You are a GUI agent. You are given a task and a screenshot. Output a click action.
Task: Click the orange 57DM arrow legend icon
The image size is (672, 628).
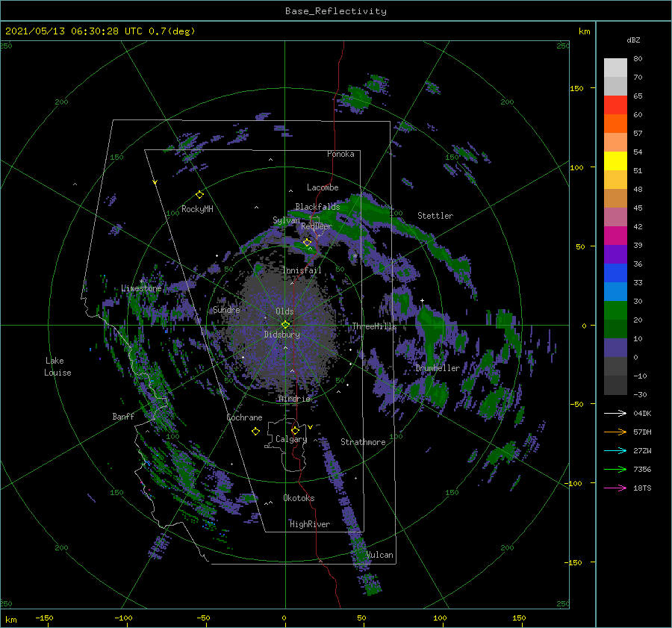pyautogui.click(x=615, y=432)
